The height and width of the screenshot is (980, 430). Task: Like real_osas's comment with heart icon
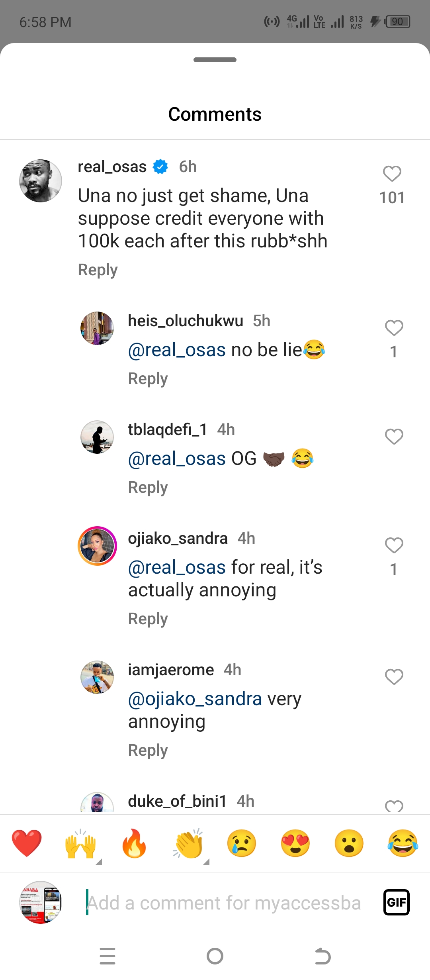click(x=392, y=174)
